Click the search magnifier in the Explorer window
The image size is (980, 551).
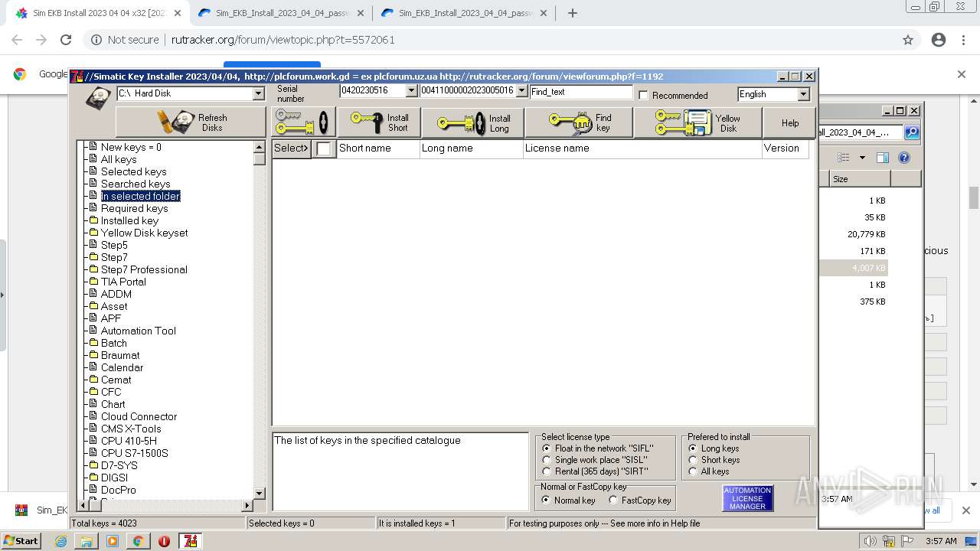pos(911,132)
